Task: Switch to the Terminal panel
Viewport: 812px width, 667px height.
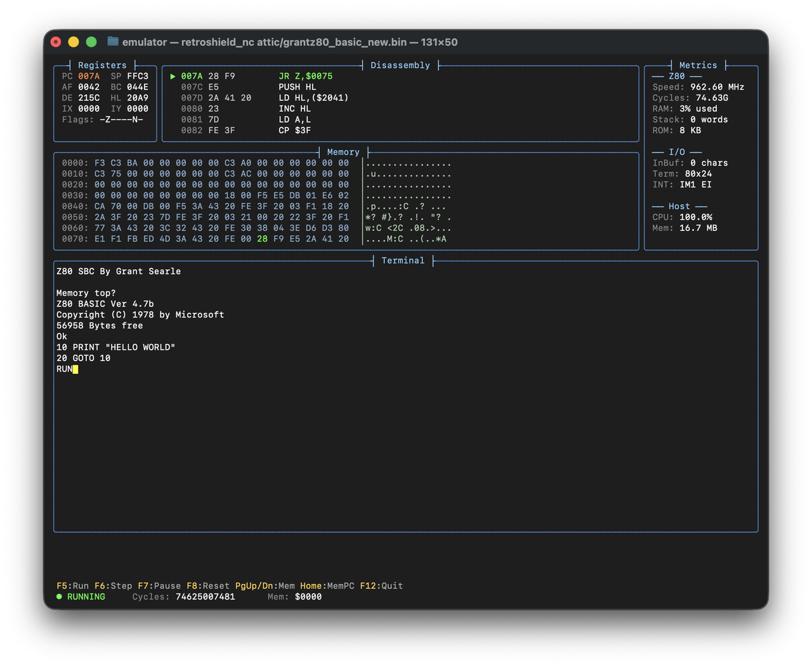Action: click(x=403, y=260)
